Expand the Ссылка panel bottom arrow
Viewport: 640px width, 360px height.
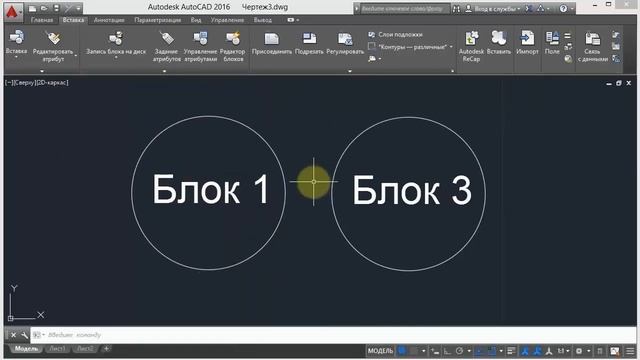pyautogui.click(x=350, y=71)
